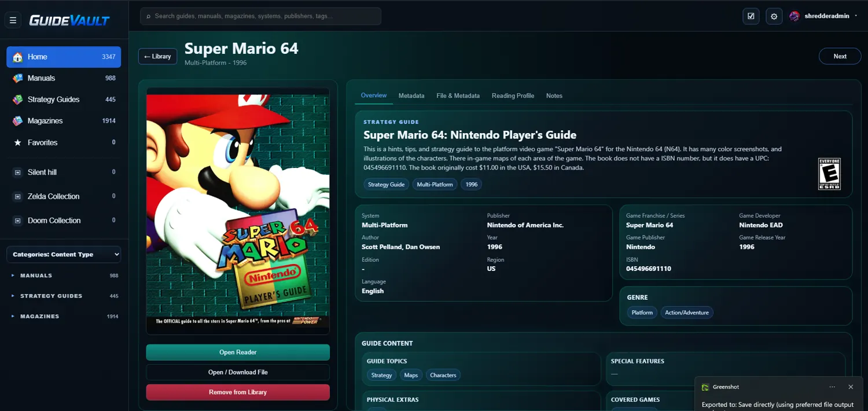Click Game Franchise value Super Mario 64
Viewport: 868px width, 411px height.
pos(649,225)
